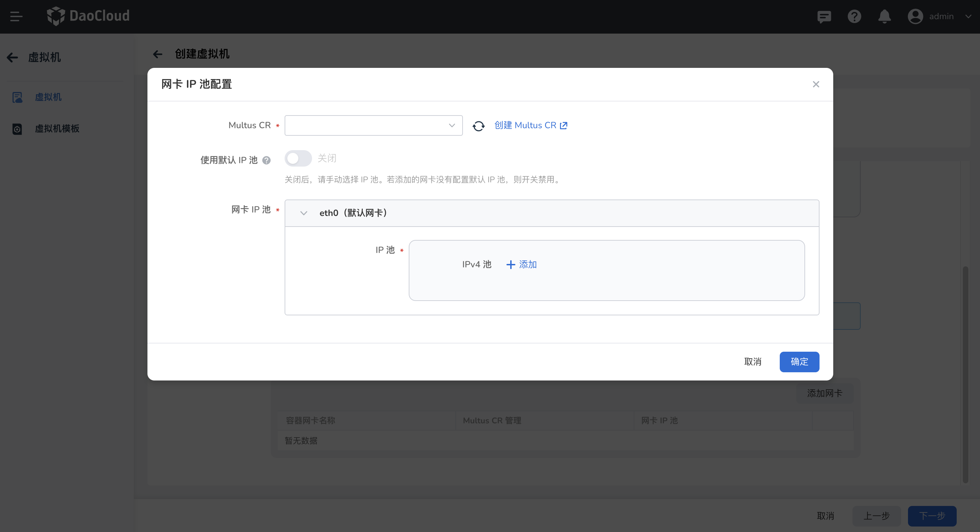This screenshot has width=980, height=532.
Task: Collapse the eth0 默认网卡 section
Action: click(303, 213)
